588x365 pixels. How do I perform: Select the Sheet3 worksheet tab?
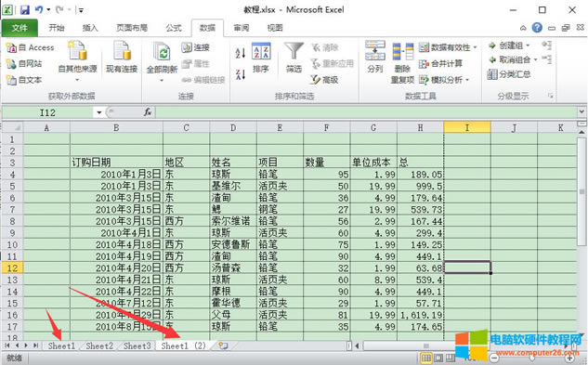[x=137, y=345]
